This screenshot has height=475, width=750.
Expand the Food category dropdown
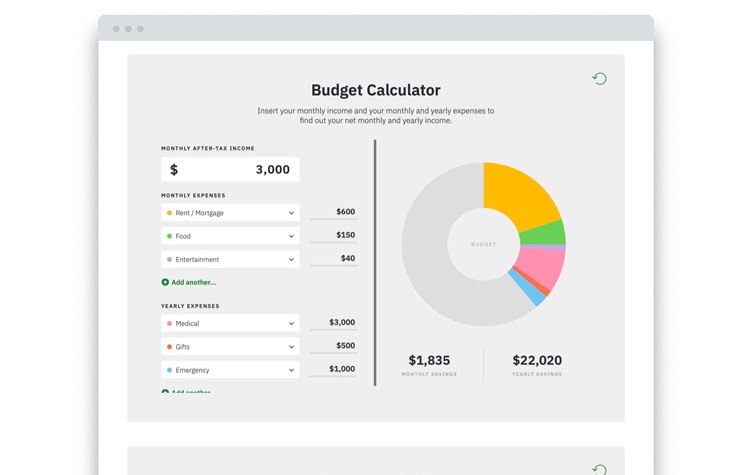pyautogui.click(x=230, y=236)
